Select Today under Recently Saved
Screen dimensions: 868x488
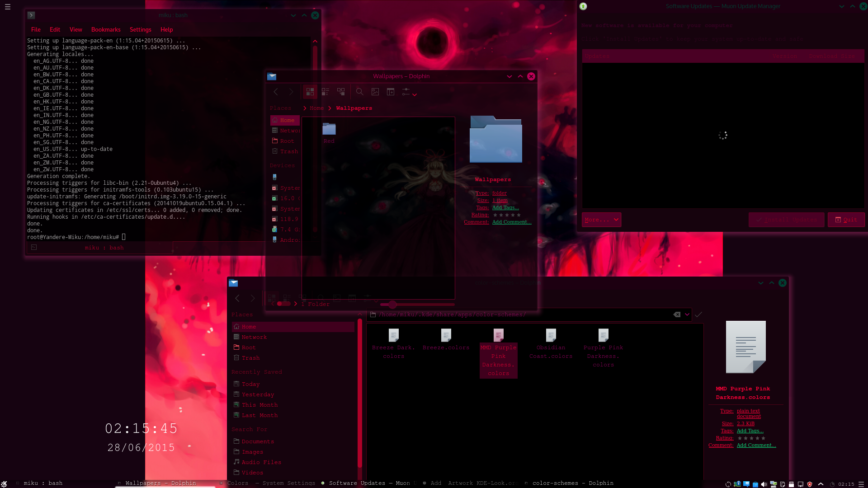[x=293, y=384]
